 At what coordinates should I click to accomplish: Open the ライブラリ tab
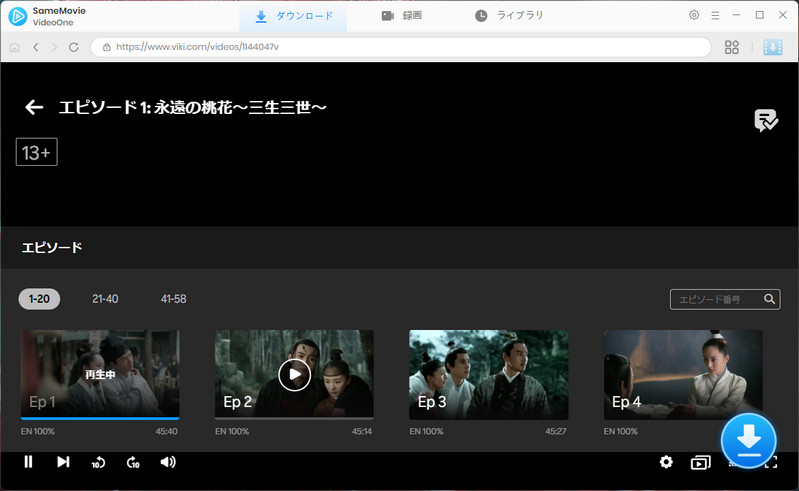coord(509,16)
